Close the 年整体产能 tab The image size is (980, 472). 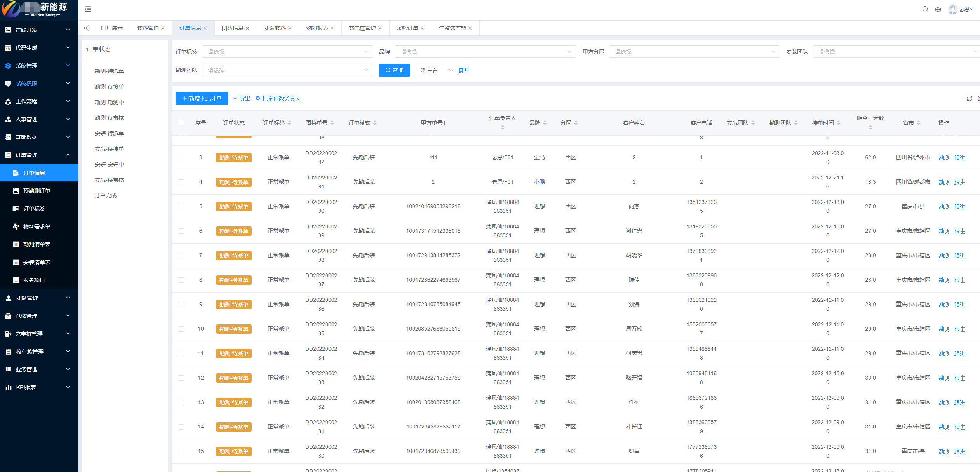click(470, 28)
